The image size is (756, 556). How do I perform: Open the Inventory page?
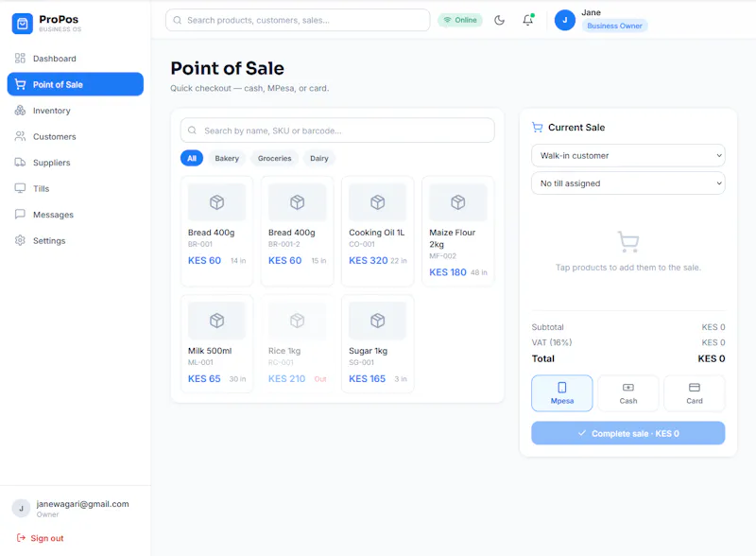coord(76,111)
